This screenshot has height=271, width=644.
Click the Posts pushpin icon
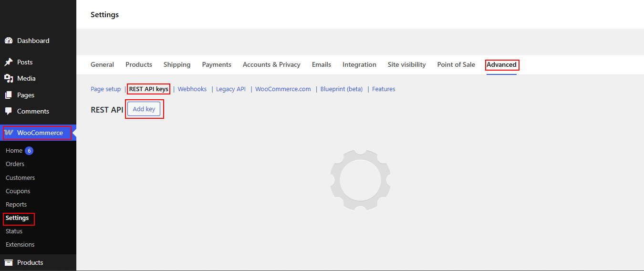click(9, 62)
